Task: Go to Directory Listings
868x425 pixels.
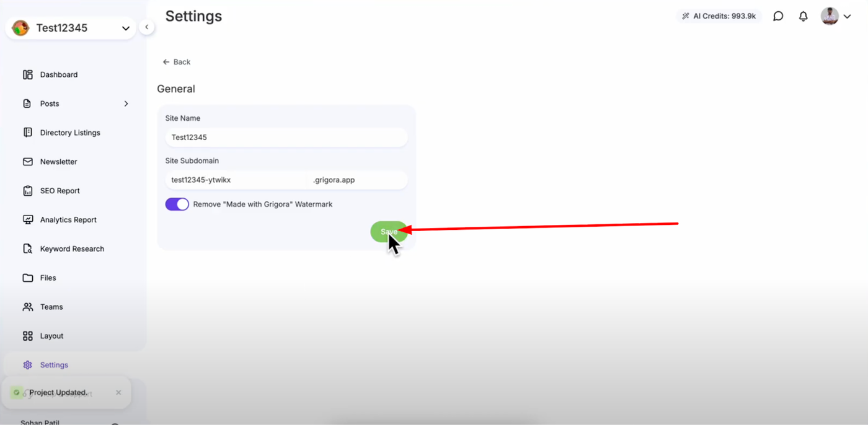Action: coord(70,133)
